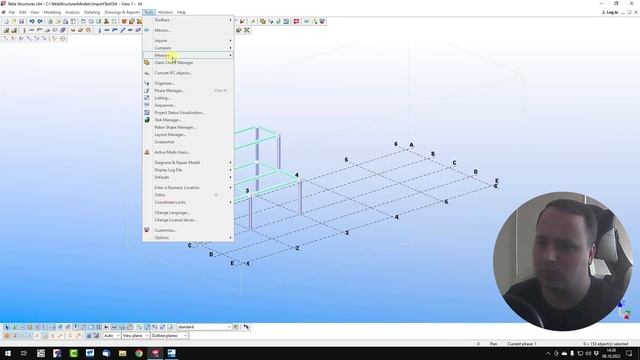This screenshot has height=360, width=640.
Task: Open Active Multi-Users entry
Action: click(188, 152)
